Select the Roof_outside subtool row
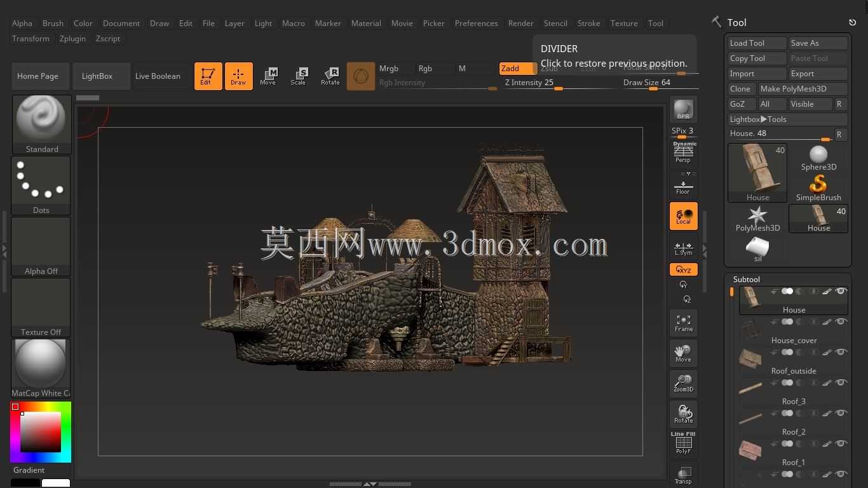The image size is (868, 488). pos(794,363)
